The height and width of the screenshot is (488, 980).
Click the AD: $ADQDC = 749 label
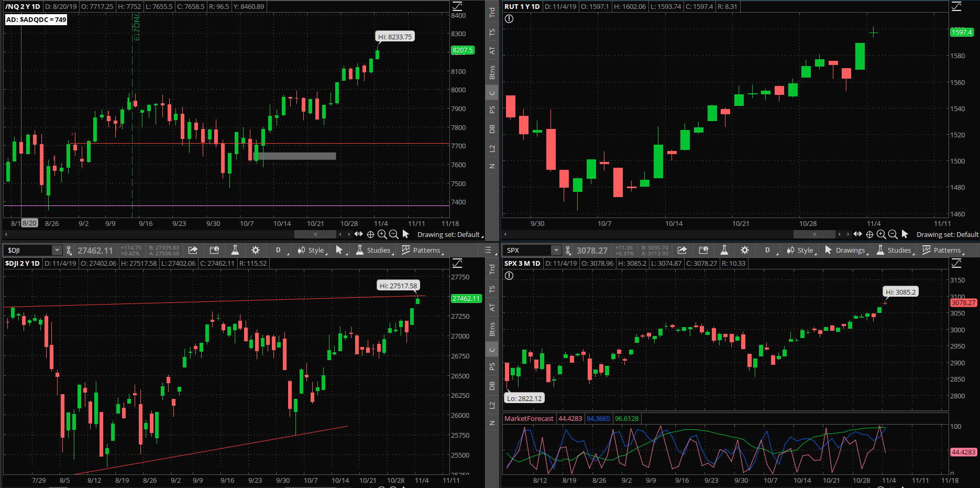pos(36,19)
